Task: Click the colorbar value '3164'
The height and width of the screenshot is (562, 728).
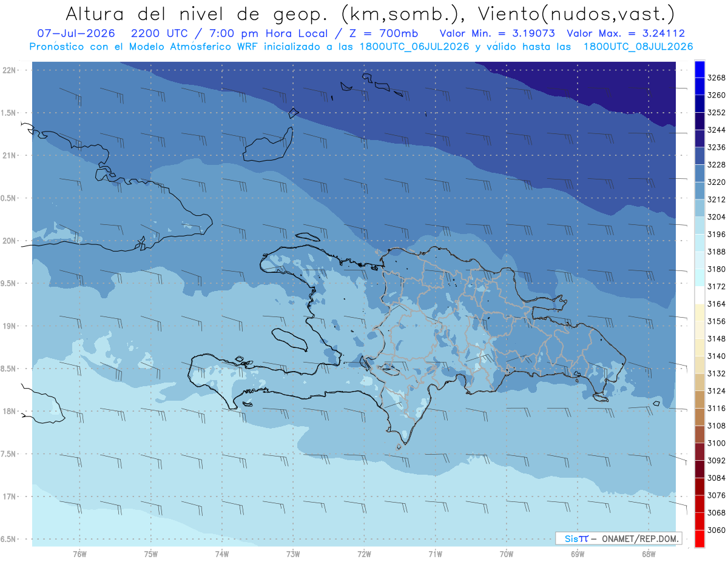Action: tap(716, 304)
